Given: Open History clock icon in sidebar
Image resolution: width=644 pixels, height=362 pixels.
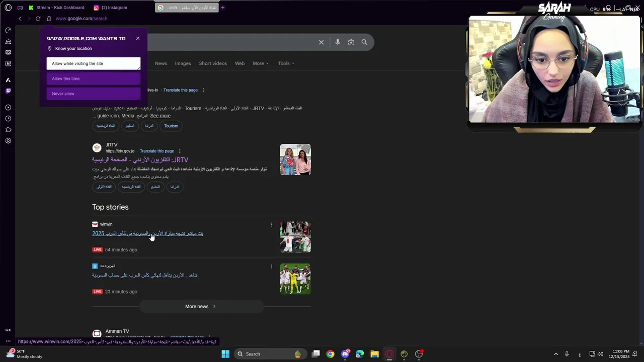Looking at the screenshot, I should pyautogui.click(x=8, y=119).
